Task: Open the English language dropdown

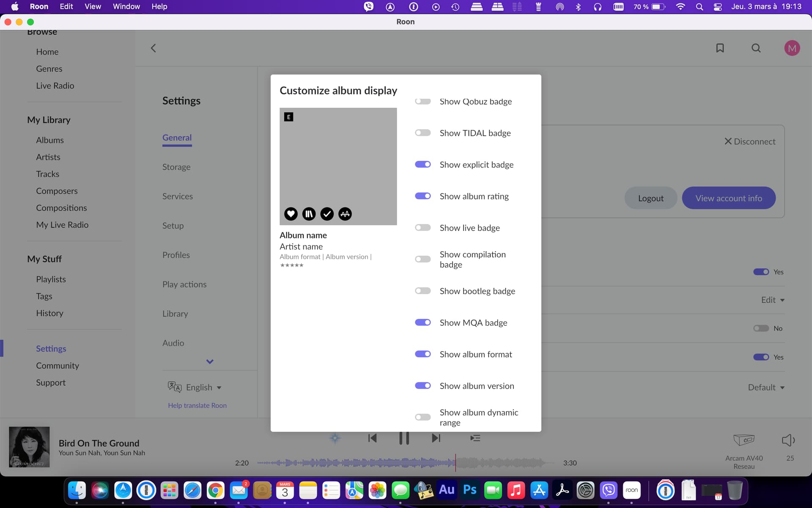Action: coord(204,387)
